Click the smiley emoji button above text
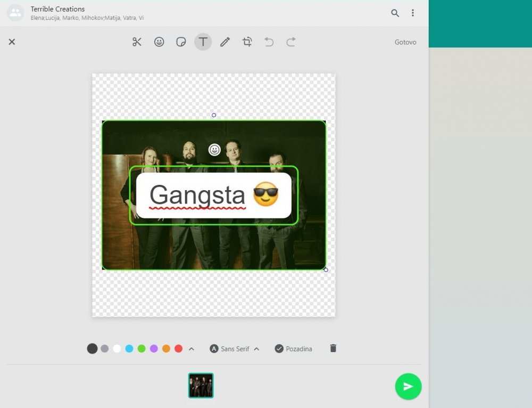This screenshot has width=532, height=408. tap(214, 150)
